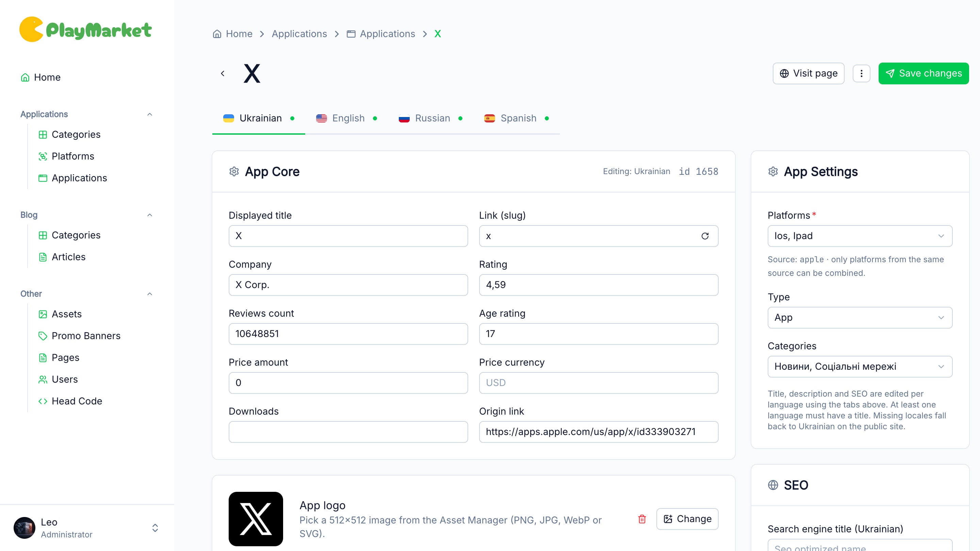Go to first Applications breadcrumb
This screenshot has width=980, height=551.
[x=299, y=34]
